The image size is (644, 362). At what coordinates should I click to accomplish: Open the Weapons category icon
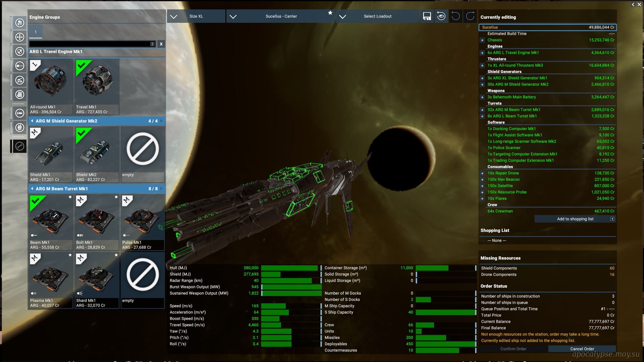tap(20, 66)
